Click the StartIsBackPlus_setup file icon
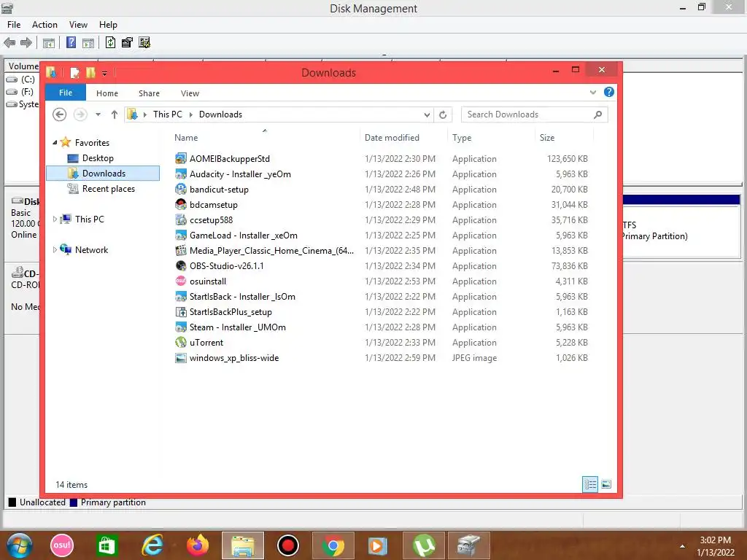 pyautogui.click(x=181, y=312)
